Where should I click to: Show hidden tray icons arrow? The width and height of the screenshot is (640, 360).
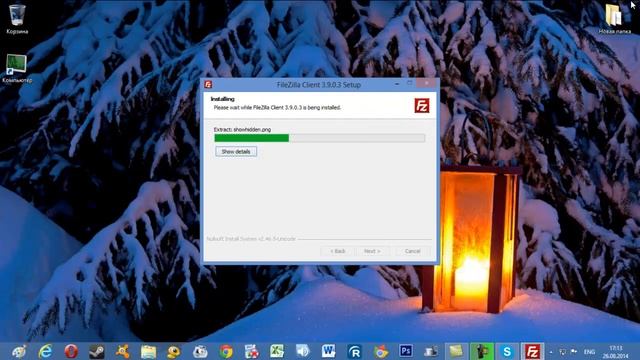551,352
